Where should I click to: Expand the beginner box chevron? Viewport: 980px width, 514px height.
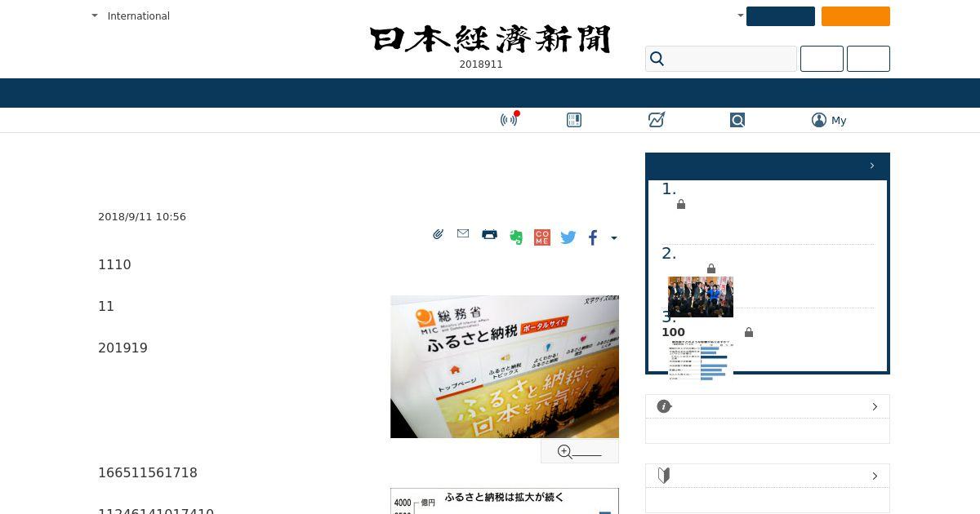tap(875, 476)
